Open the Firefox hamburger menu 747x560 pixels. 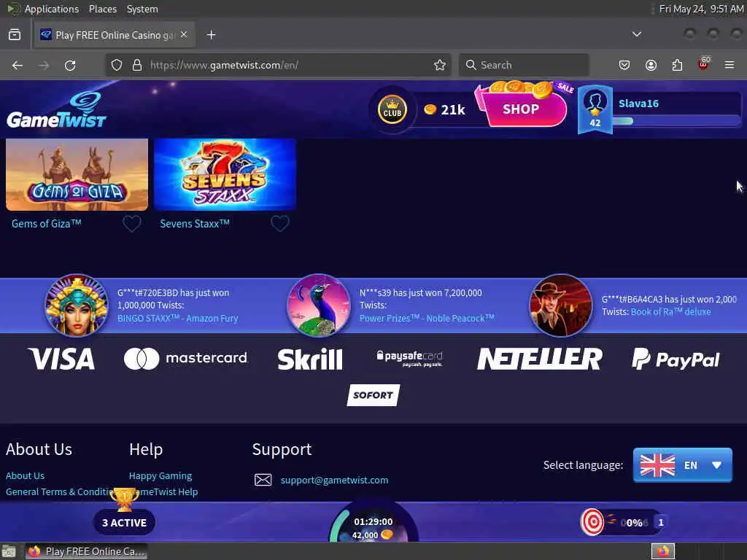point(729,65)
